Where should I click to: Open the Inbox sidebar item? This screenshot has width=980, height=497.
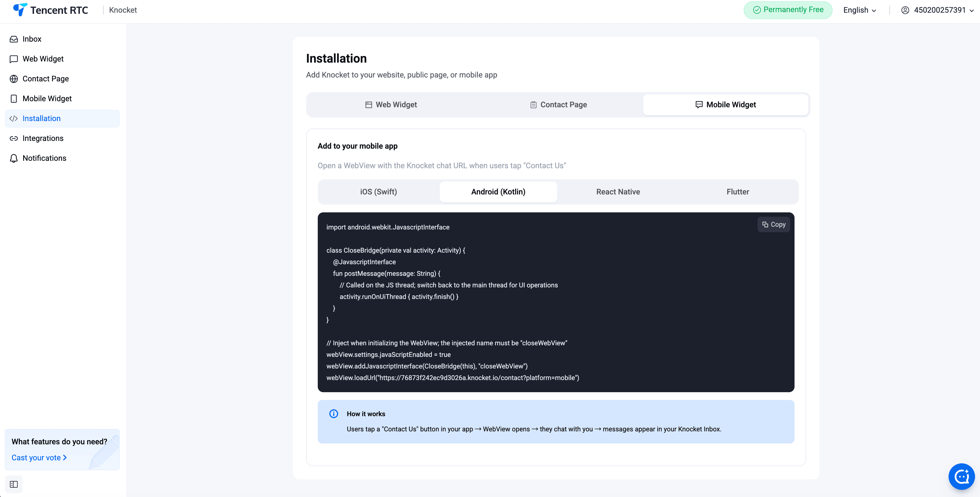(62, 39)
